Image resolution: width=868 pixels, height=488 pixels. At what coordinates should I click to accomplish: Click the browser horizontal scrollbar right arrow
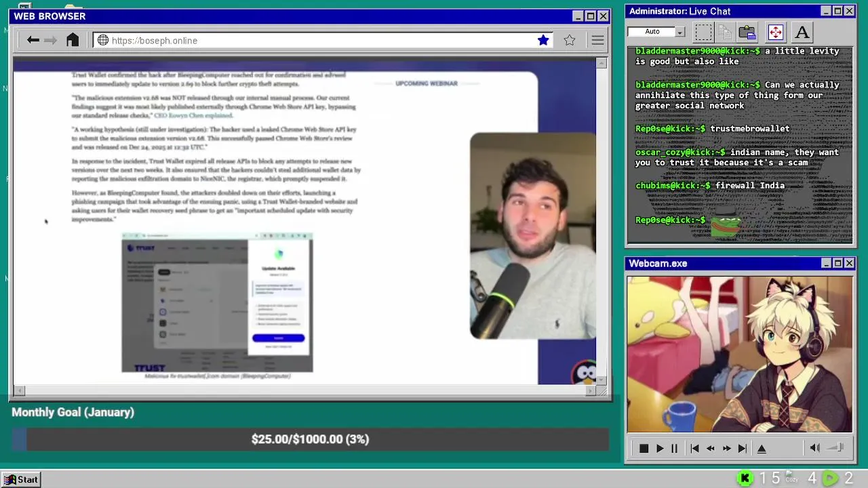pos(591,390)
